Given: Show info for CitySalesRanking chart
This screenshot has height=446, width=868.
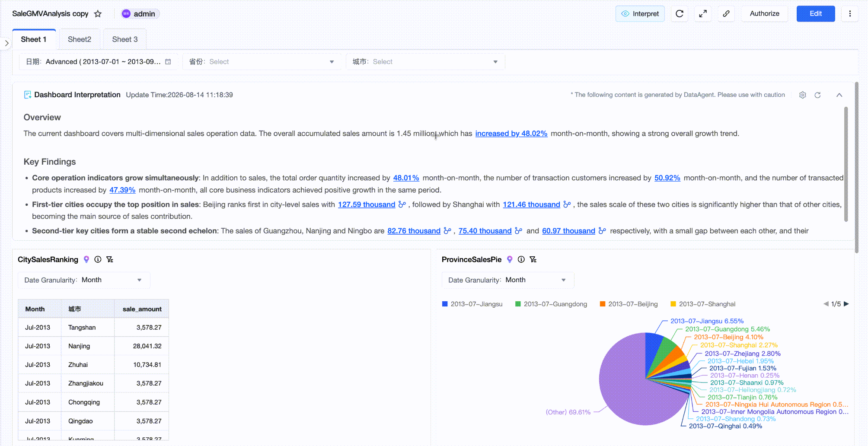Looking at the screenshot, I should (x=98, y=259).
